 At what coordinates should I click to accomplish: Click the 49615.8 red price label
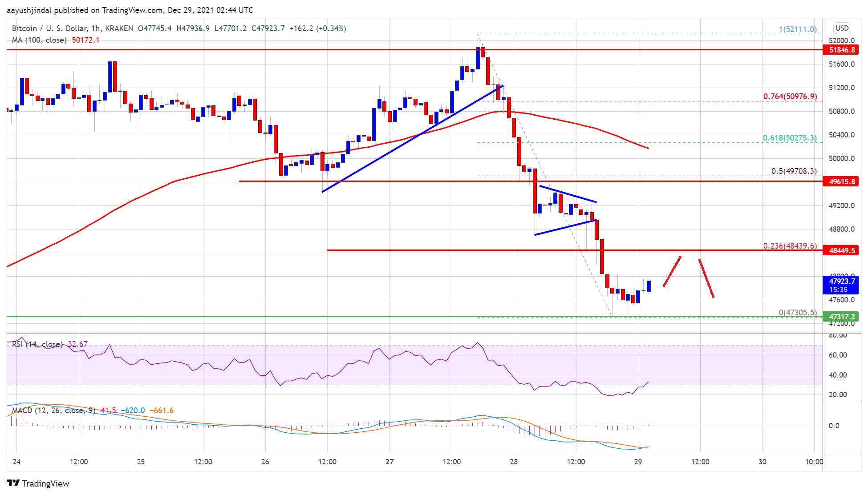[841, 181]
